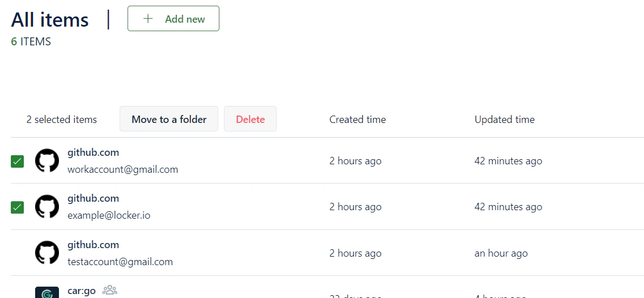The width and height of the screenshot is (644, 298).
Task: Open github.com entry for example@locker.io
Action: [x=93, y=198]
